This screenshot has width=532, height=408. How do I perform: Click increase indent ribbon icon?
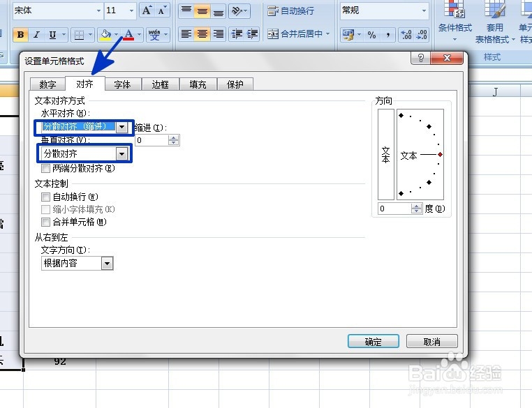click(252, 34)
